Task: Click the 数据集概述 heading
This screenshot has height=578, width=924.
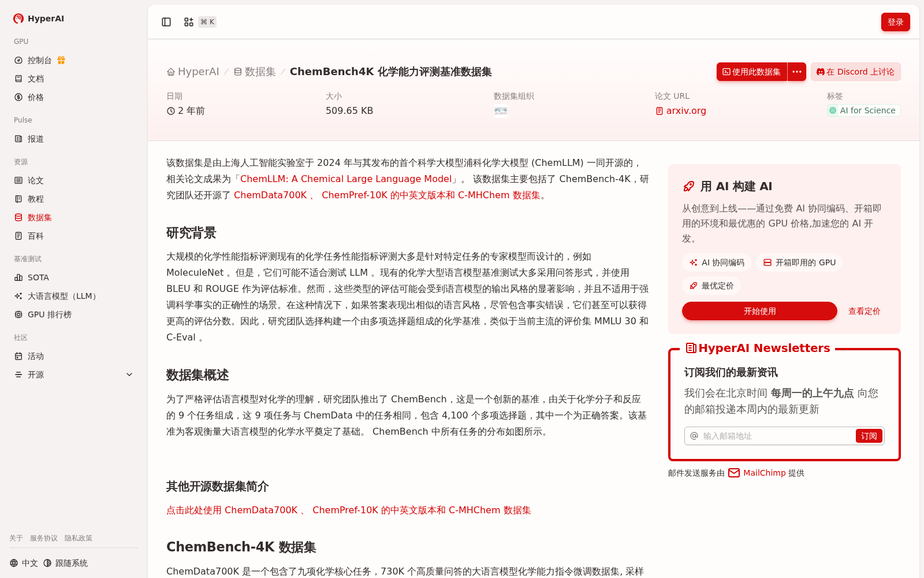Action: point(198,375)
